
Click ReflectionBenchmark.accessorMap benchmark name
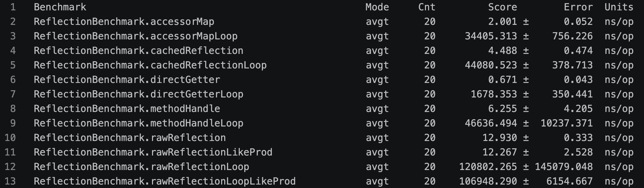click(124, 21)
